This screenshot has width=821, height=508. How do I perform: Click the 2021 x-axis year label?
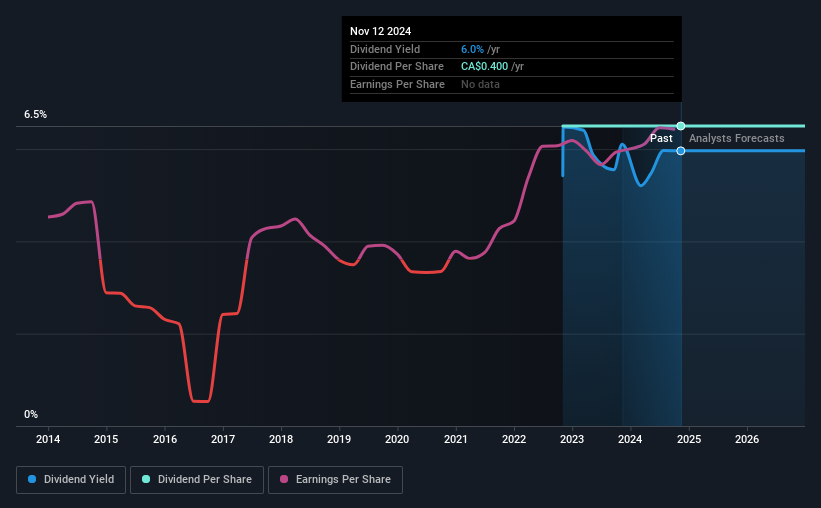pos(456,439)
